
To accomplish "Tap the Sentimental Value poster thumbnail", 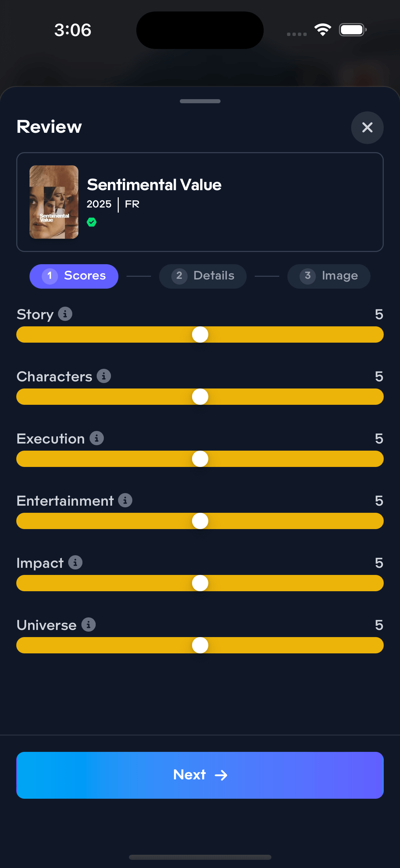I will 54,202.
